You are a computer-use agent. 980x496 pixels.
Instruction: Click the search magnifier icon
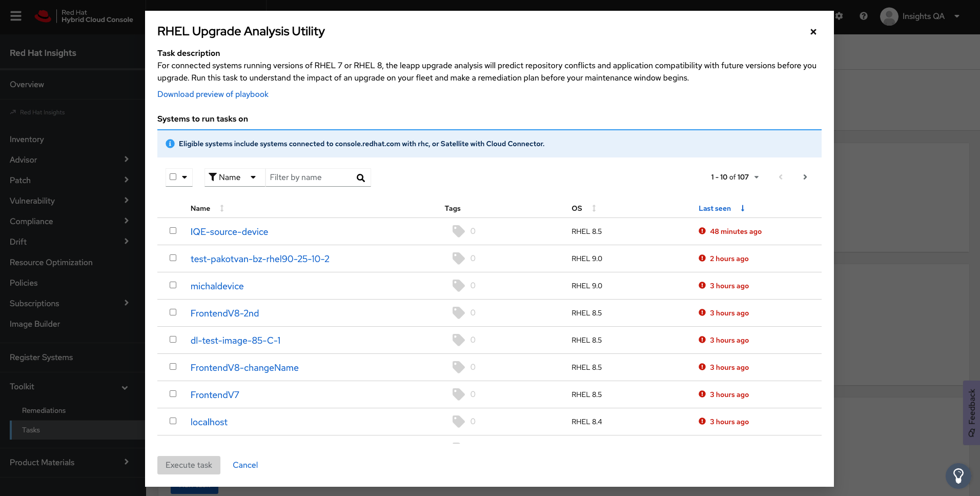click(x=361, y=177)
